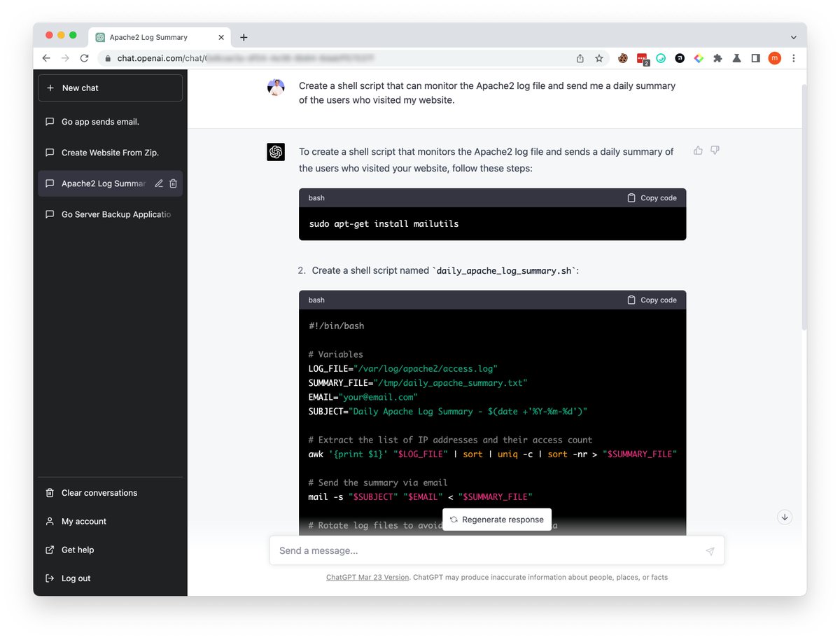
Task: Click Regenerate response
Action: [x=497, y=520]
